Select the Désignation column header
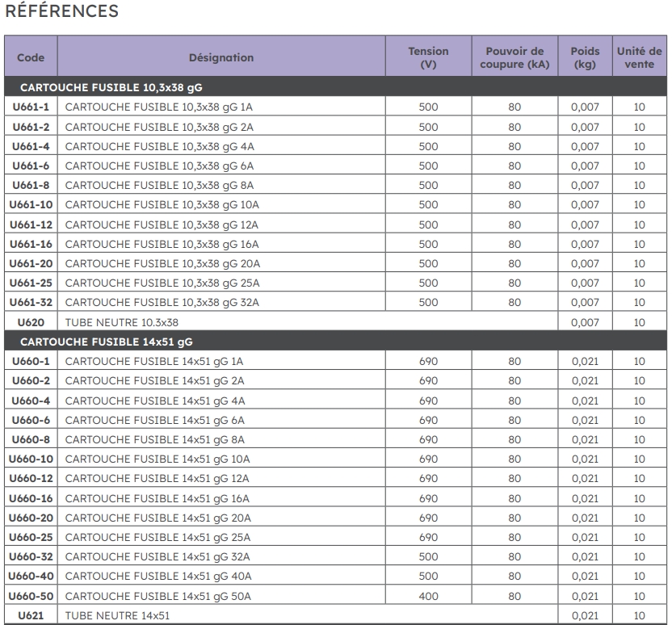This screenshot has width=672, height=625. (x=220, y=57)
